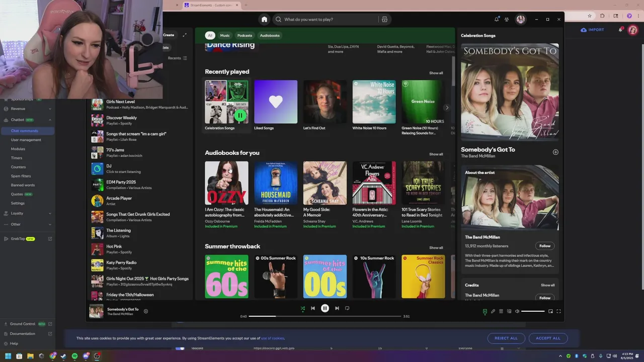Add current song via bottom bar plus icon
644x362 pixels.
[x=146, y=311]
